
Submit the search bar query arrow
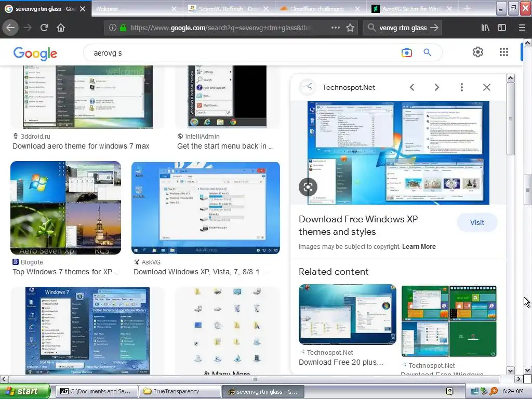click(434, 28)
